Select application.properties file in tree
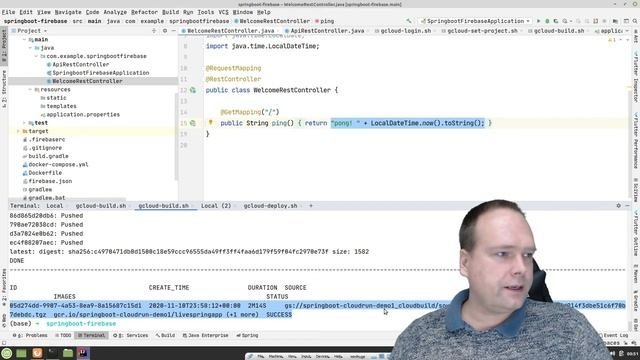The height and width of the screenshot is (360, 640). (80, 115)
